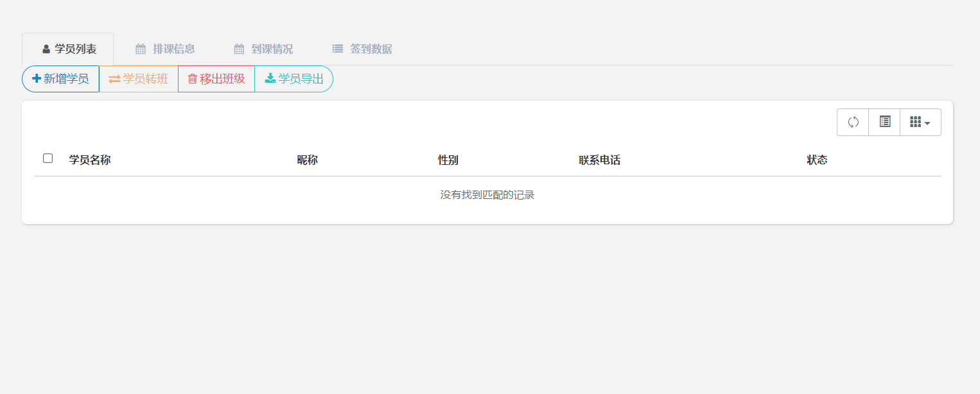Click the 昵称 column header
The width and height of the screenshot is (980, 394).
307,160
